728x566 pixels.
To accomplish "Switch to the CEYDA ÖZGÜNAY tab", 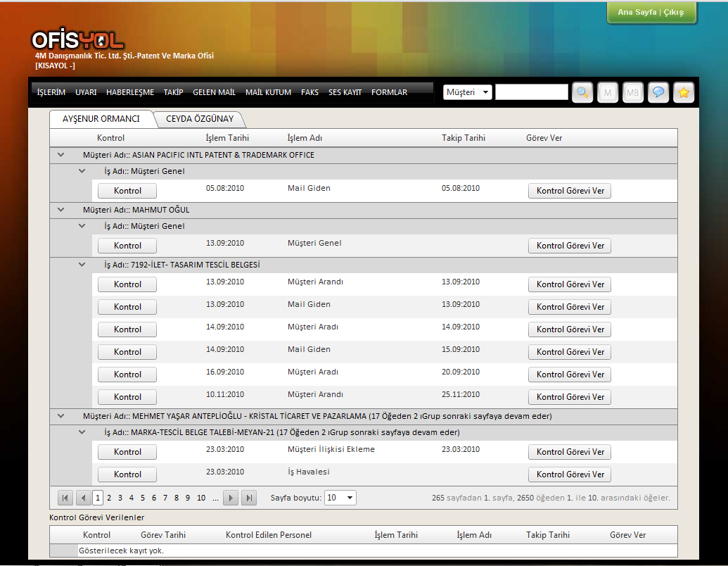I will [x=200, y=119].
